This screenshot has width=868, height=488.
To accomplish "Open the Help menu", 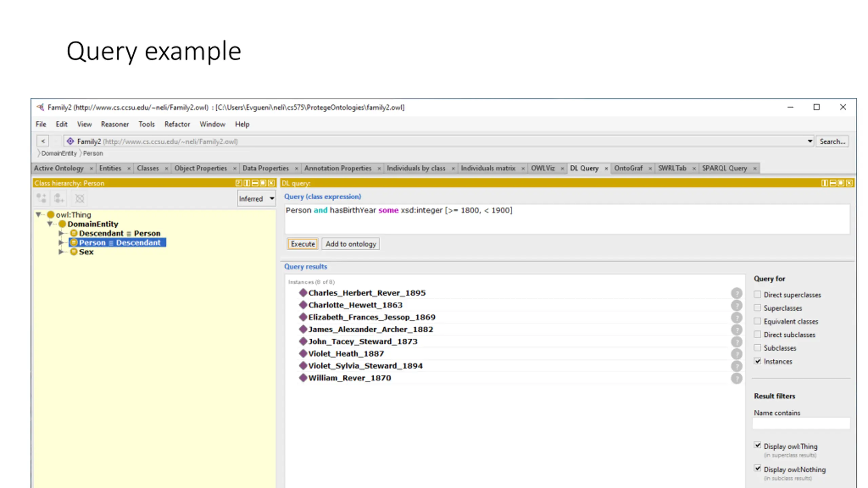I will click(x=242, y=124).
